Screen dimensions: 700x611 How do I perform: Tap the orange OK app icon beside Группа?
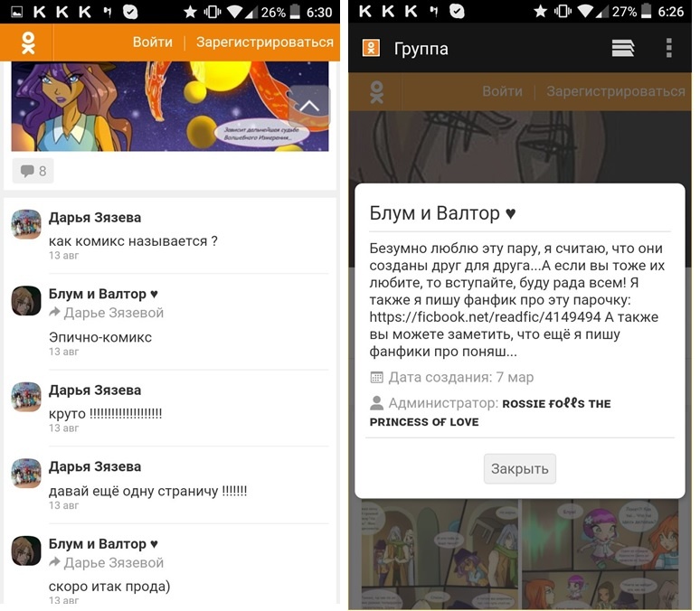click(371, 48)
